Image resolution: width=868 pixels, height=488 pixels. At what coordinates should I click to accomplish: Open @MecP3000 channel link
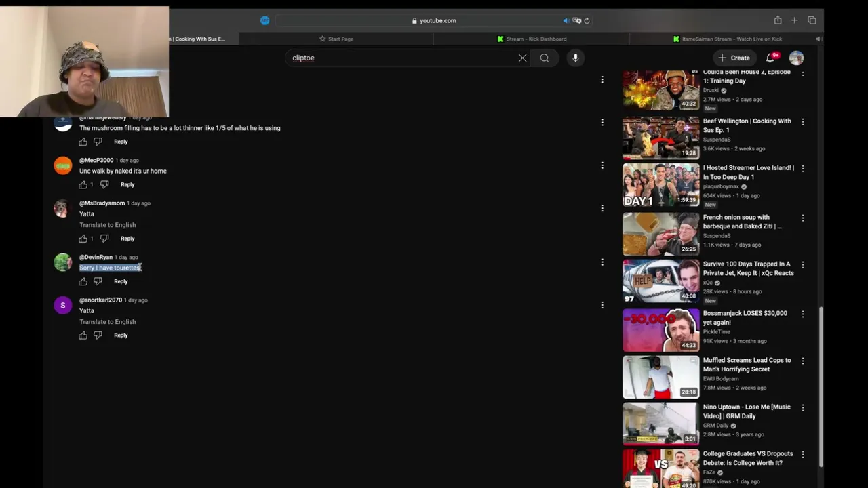coord(96,161)
